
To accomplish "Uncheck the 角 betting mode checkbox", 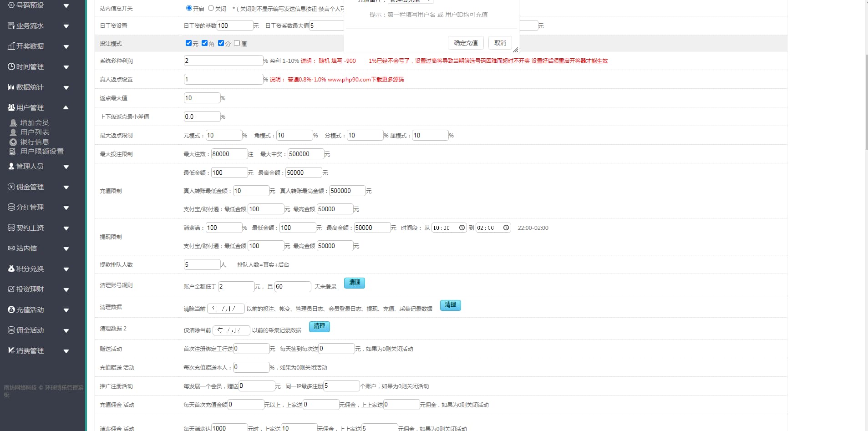I will 204,43.
